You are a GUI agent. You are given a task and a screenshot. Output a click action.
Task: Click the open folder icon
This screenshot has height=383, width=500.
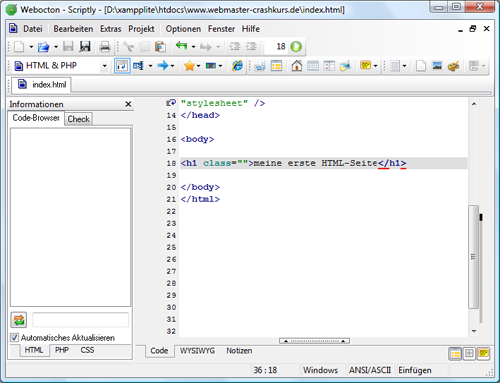[43, 47]
